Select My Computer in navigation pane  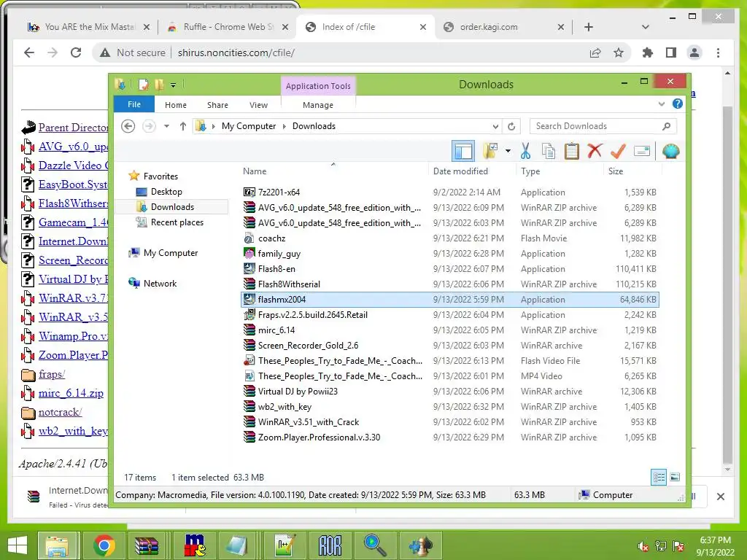171,253
